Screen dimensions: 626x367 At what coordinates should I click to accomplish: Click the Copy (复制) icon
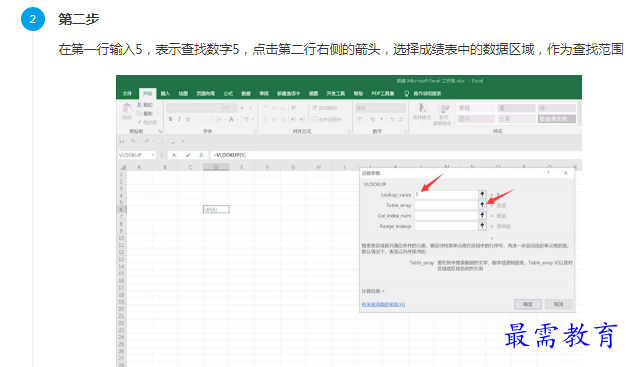coord(139,113)
